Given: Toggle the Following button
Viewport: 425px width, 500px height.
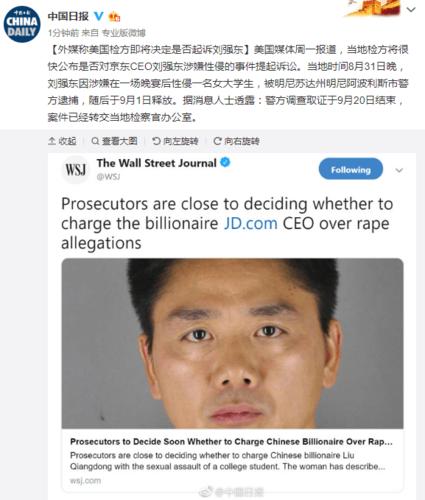Looking at the screenshot, I should [351, 169].
